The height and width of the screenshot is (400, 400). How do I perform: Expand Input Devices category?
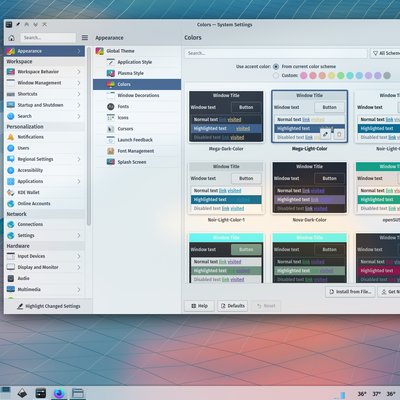[x=79, y=256]
